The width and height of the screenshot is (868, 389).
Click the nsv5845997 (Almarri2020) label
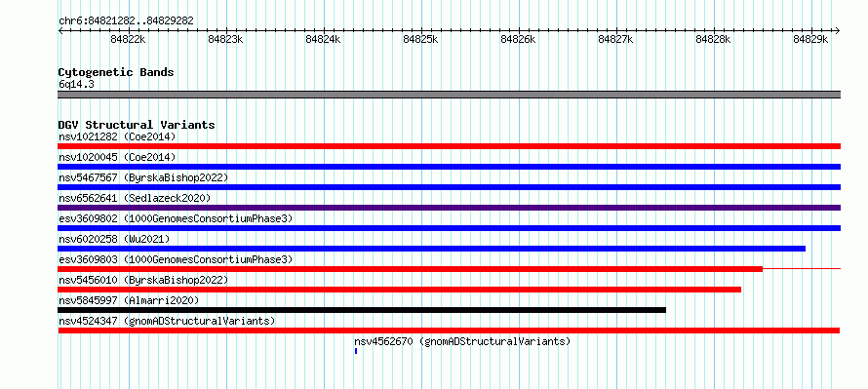pos(129,300)
